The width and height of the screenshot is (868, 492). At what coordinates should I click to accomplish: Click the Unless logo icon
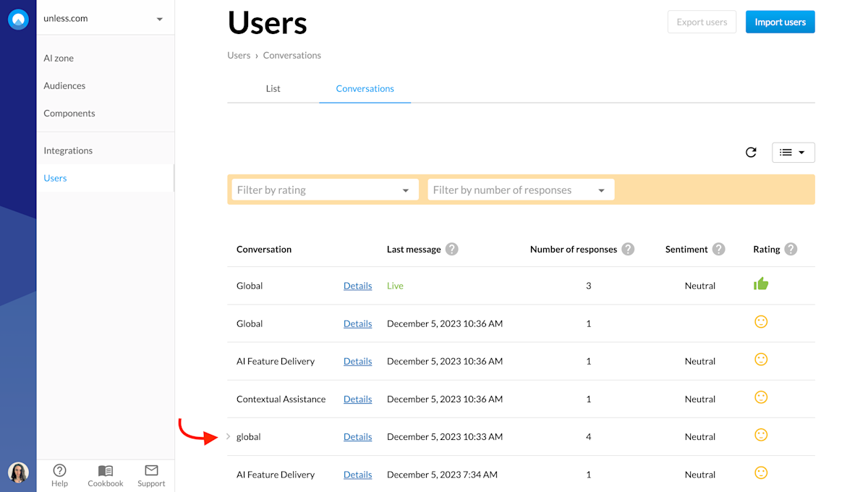click(x=18, y=20)
